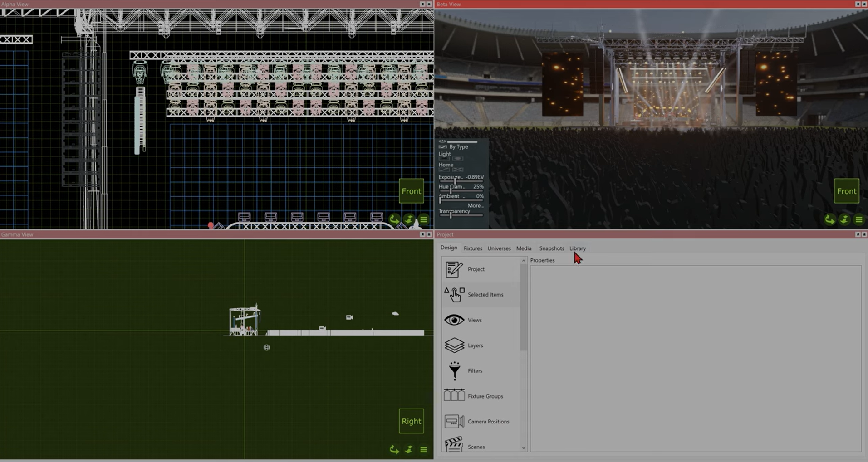Open the hamburger menu in Alpha View
Screen dimensions: 868x462
pyautogui.click(x=424, y=220)
